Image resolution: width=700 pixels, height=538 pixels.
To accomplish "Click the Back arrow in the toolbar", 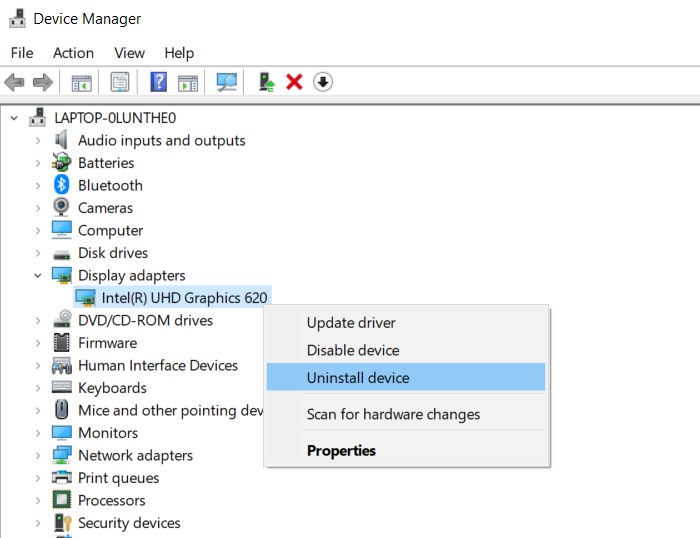I will click(x=14, y=82).
